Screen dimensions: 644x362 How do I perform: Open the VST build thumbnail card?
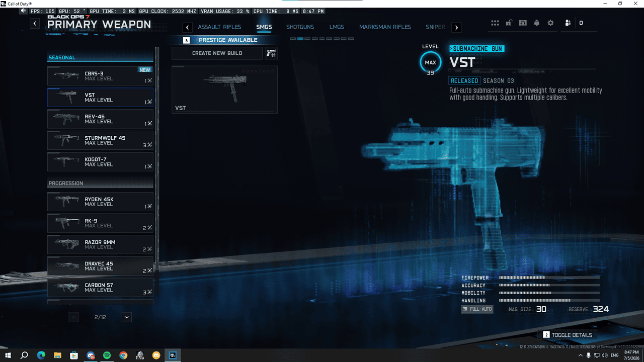click(x=224, y=89)
